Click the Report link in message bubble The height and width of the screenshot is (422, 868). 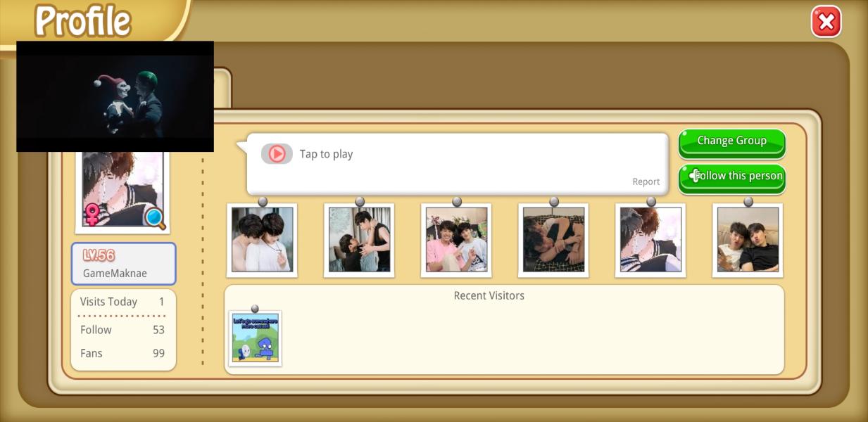click(x=646, y=181)
